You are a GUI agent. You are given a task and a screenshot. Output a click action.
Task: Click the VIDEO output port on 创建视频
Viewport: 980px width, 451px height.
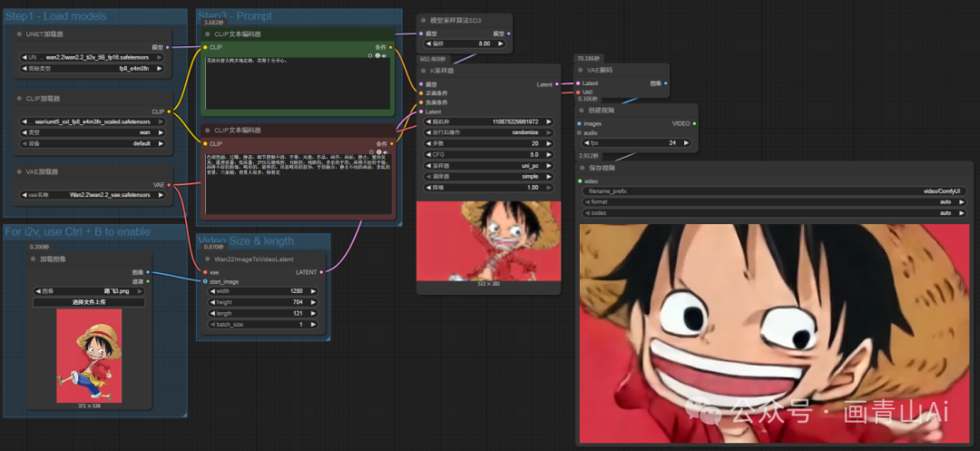pos(694,123)
